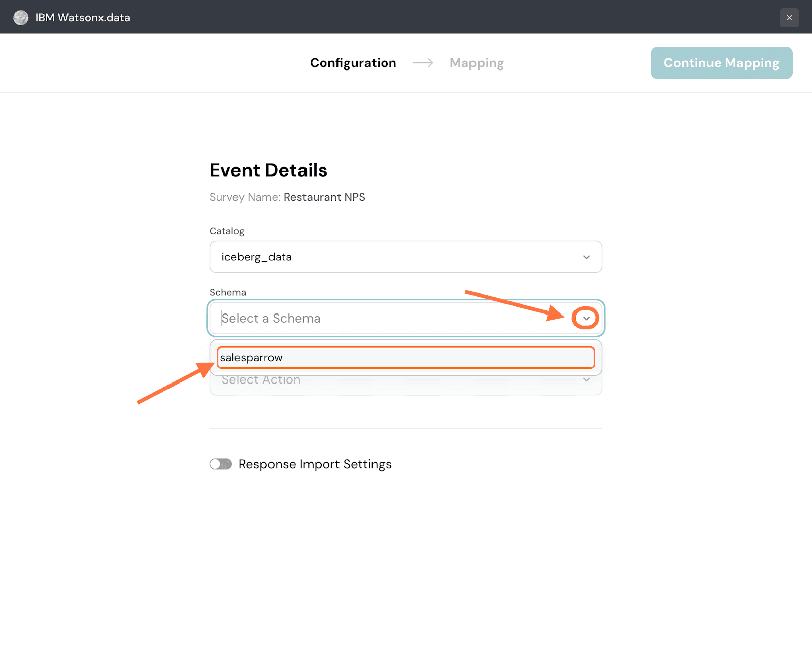Click the Catalog field label
The height and width of the screenshot is (662, 812).
[226, 231]
